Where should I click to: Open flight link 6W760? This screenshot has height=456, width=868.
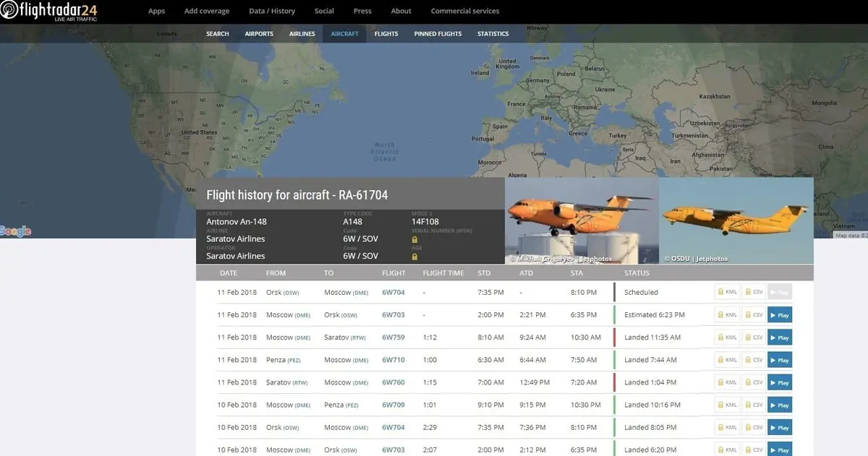[393, 382]
